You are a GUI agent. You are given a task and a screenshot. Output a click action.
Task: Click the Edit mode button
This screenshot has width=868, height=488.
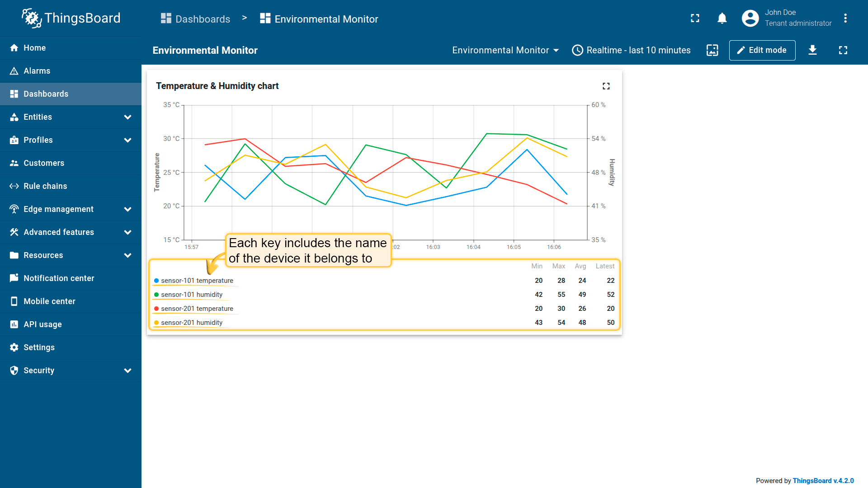pyautogui.click(x=762, y=50)
